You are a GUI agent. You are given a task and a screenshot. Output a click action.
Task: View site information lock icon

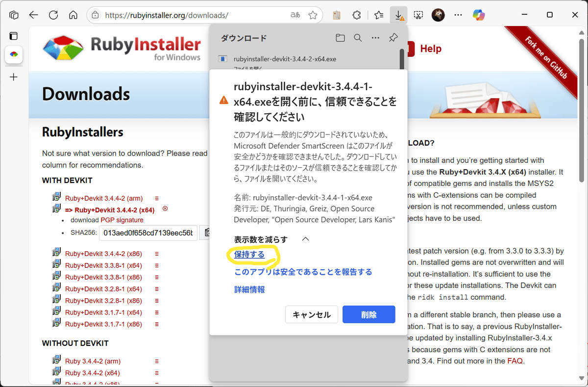pos(95,15)
